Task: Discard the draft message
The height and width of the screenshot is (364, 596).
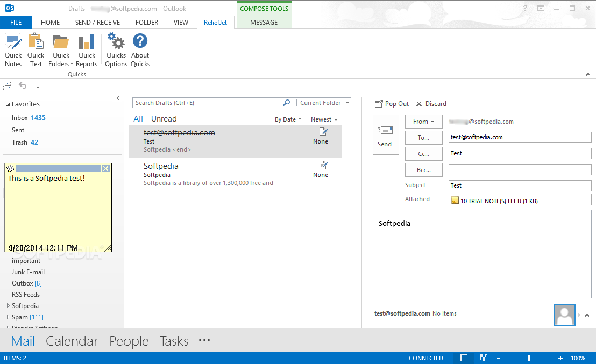Action: 431,104
